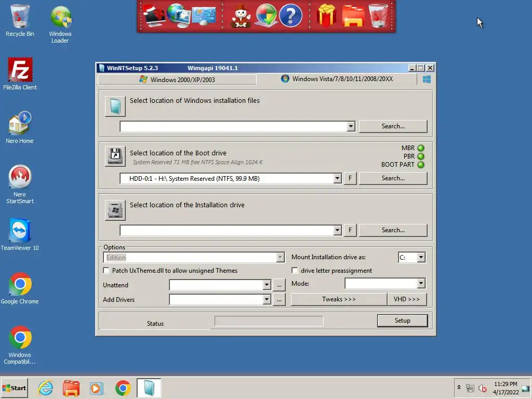
Task: Tick the drive letter preassignment checkbox
Action: click(295, 270)
